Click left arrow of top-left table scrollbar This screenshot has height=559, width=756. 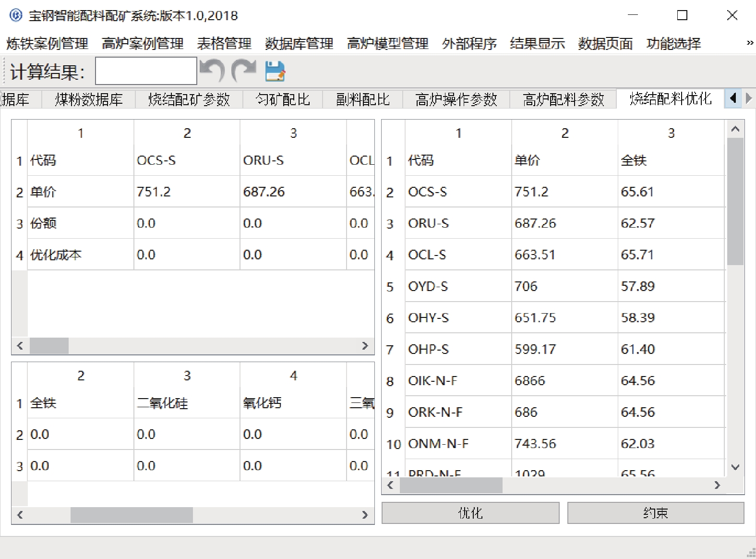pyautogui.click(x=20, y=346)
